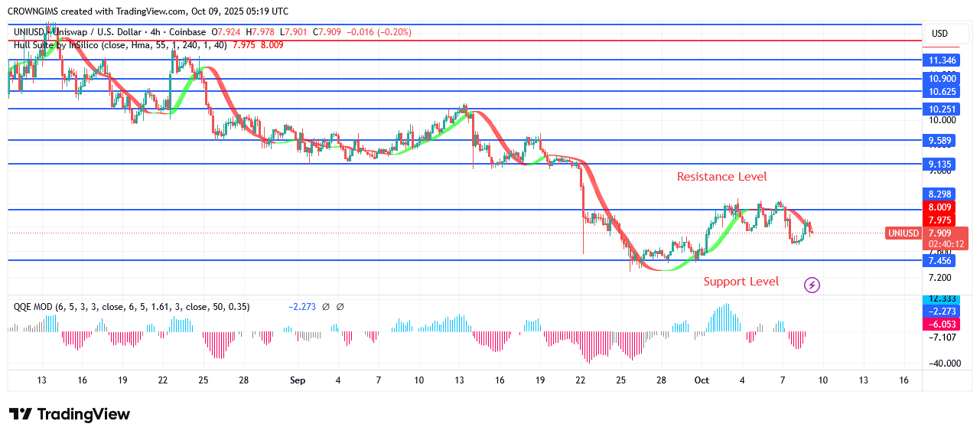Click the pink -6.053 QQE value label
This screenshot has width=980, height=437.
[939, 324]
